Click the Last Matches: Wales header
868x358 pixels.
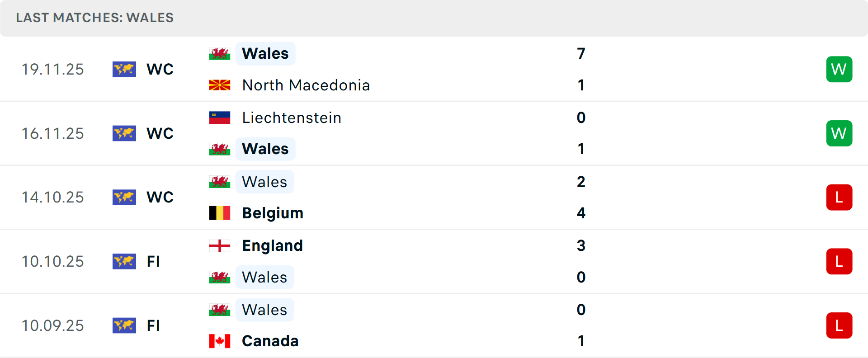coord(95,18)
